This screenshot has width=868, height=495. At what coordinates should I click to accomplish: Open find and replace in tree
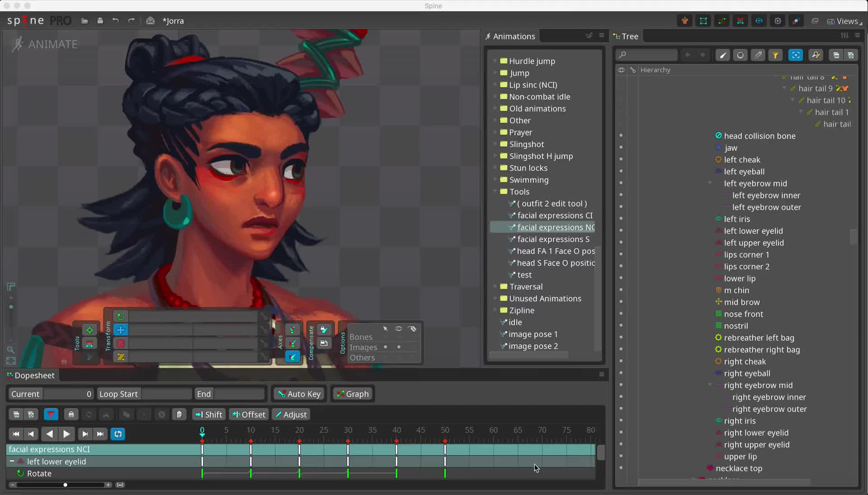[x=816, y=55]
